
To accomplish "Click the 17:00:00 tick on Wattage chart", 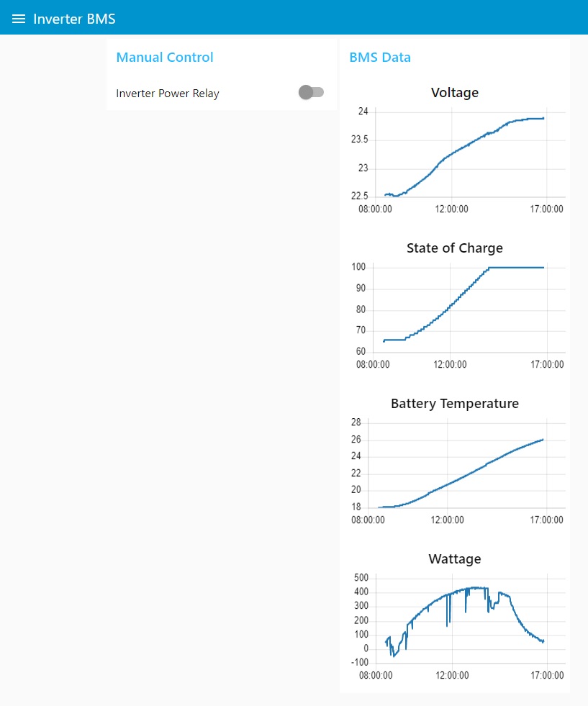I will coord(547,675).
